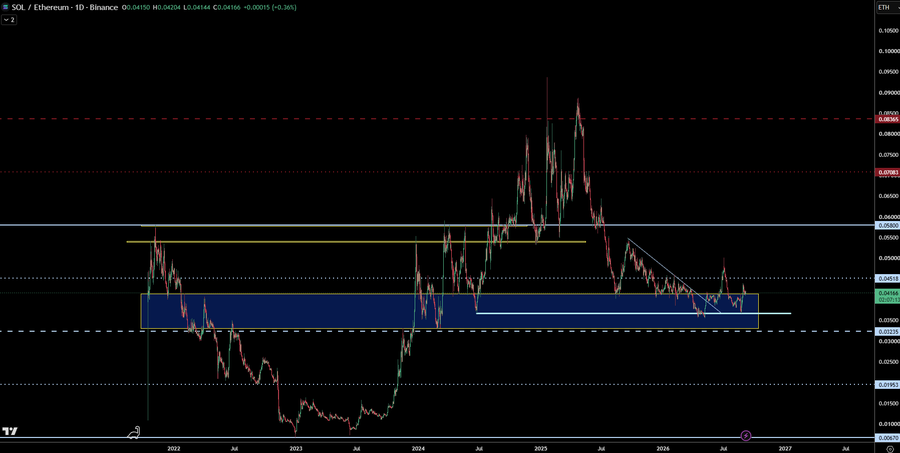Select the 0.08365 red price label
This screenshot has height=453, width=900.
887,119
